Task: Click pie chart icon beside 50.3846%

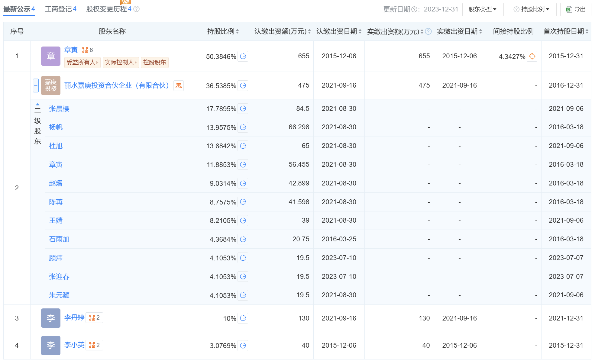Action: point(243,56)
